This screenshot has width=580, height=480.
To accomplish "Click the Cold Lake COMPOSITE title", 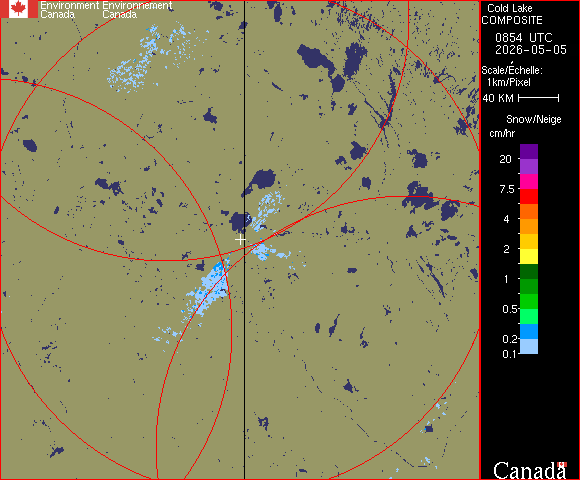I will point(512,14).
